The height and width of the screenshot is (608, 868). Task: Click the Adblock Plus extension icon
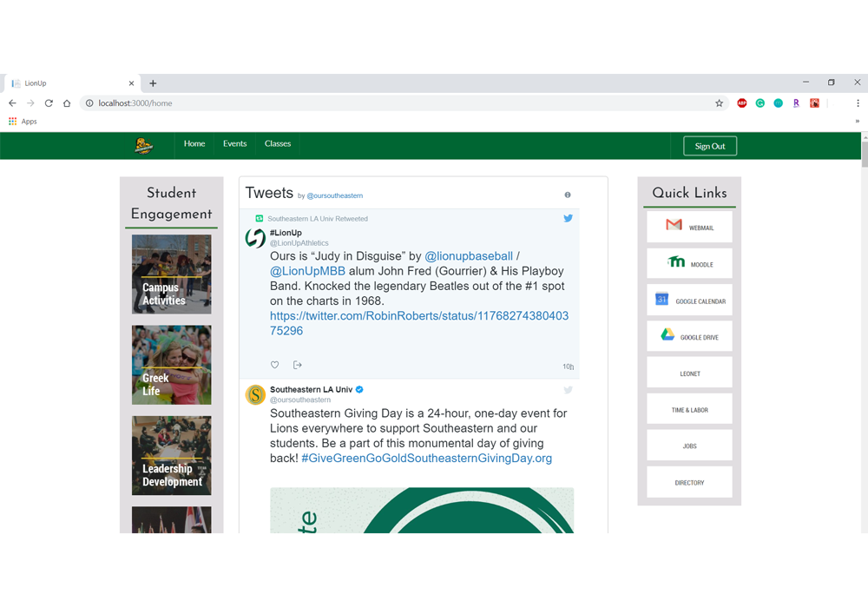[742, 103]
